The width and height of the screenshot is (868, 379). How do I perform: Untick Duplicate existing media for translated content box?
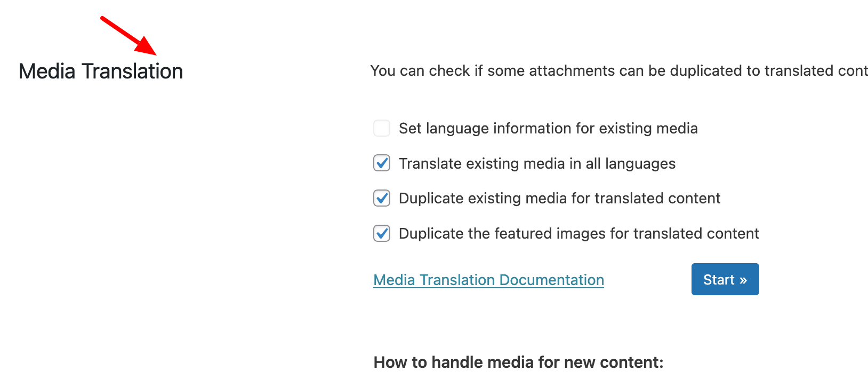coord(382,198)
